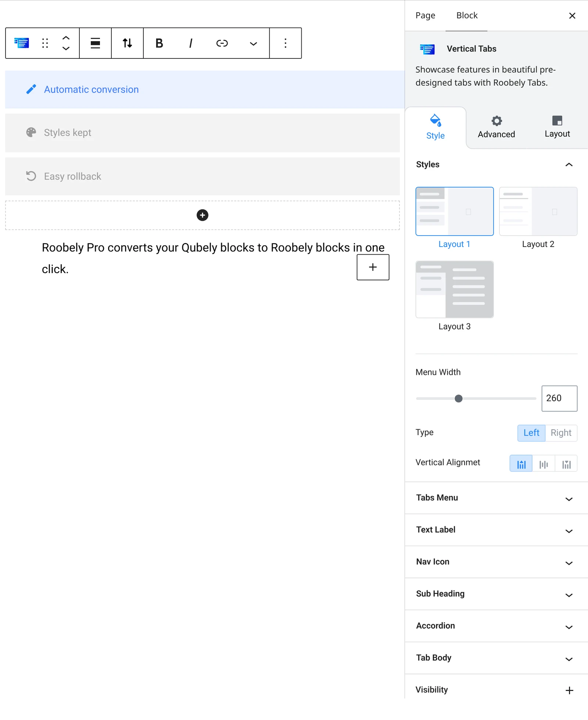Move block down with the down arrow
Screen dimensions: 588x720
[66, 48]
